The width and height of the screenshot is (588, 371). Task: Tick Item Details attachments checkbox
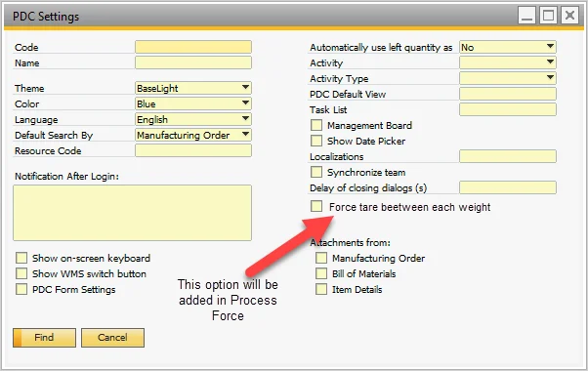pyautogui.click(x=321, y=289)
